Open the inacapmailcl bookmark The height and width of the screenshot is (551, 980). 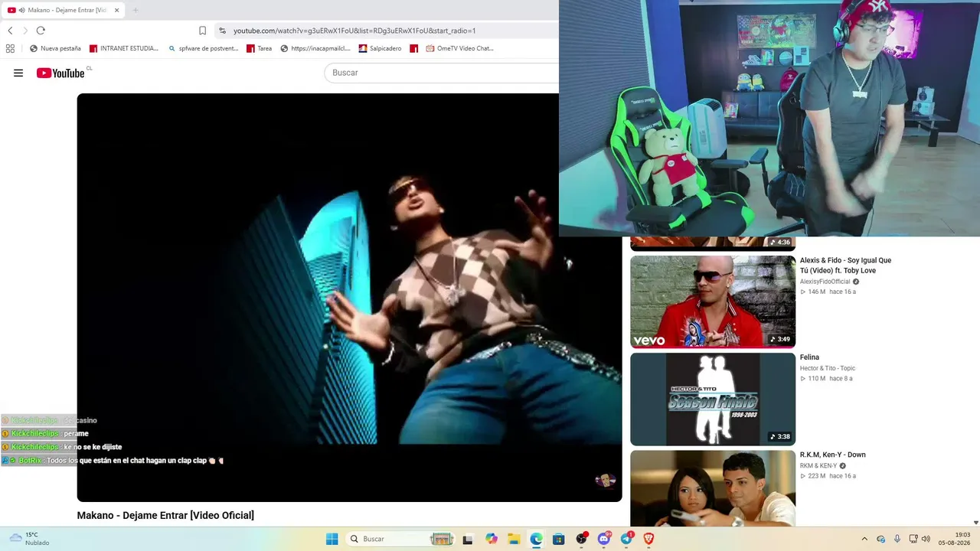[315, 48]
